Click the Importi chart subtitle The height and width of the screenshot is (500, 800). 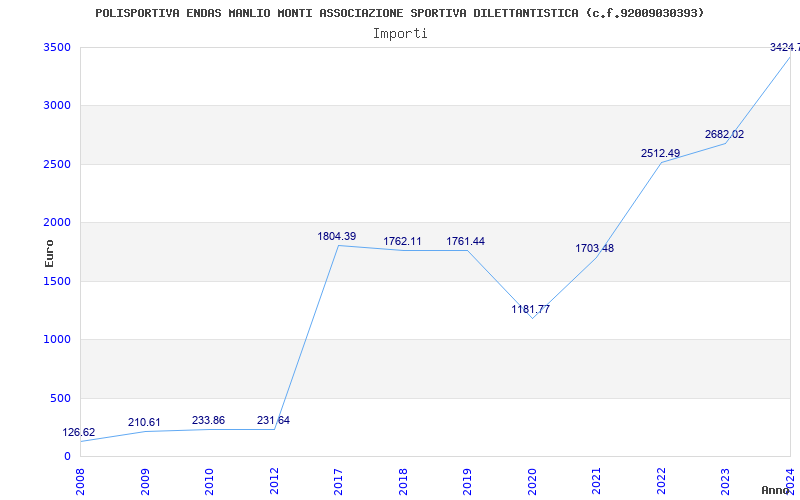tap(400, 34)
